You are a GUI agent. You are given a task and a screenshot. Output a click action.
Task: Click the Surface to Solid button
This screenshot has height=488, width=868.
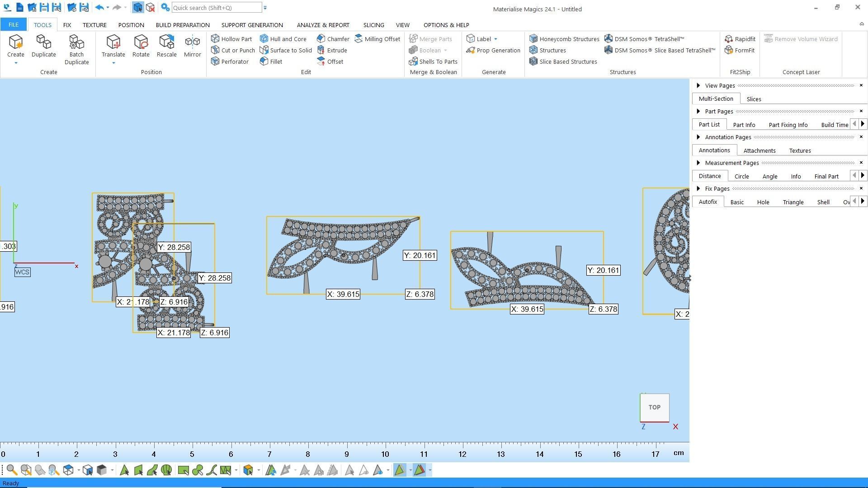coord(286,50)
